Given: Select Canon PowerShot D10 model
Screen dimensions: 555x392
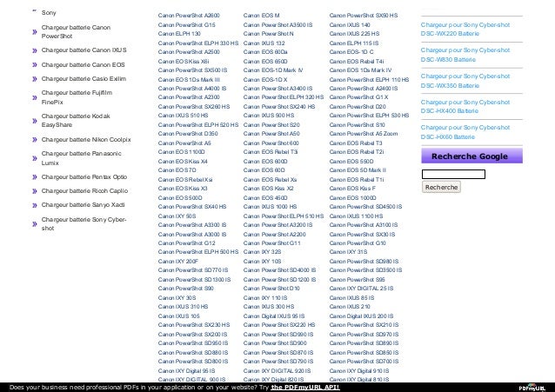Looking at the screenshot, I should point(271,289).
